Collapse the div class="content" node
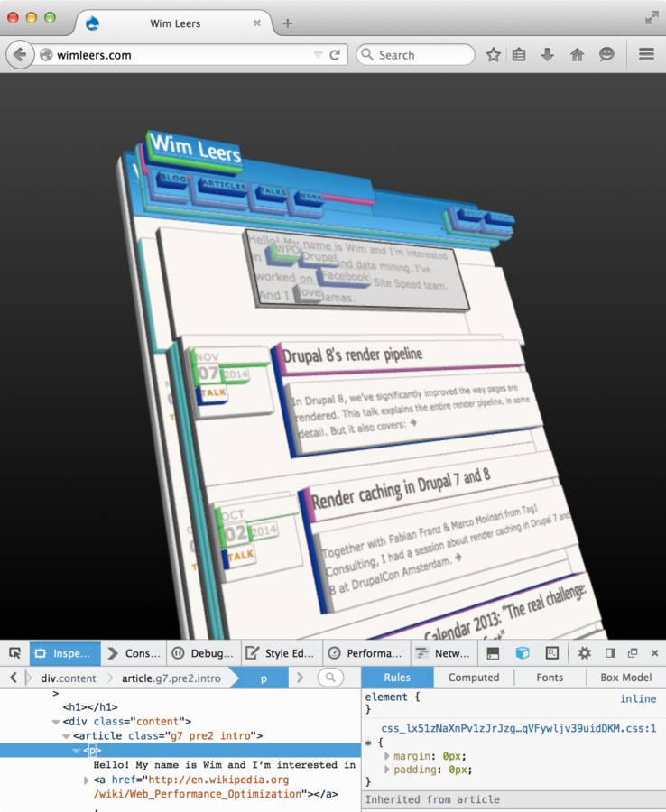The width and height of the screenshot is (666, 812). [x=55, y=722]
